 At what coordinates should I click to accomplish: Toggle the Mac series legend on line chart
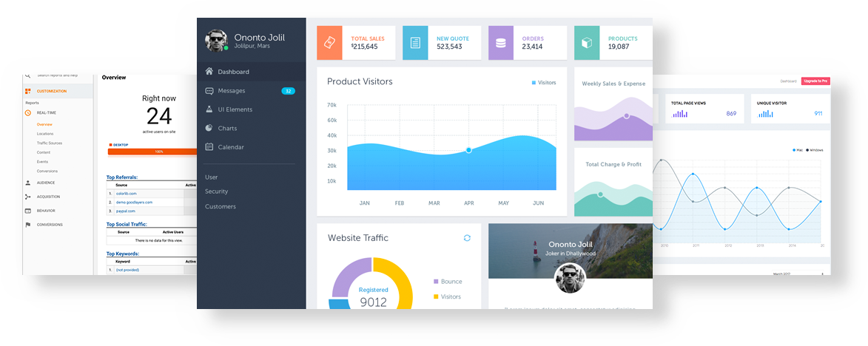798,150
